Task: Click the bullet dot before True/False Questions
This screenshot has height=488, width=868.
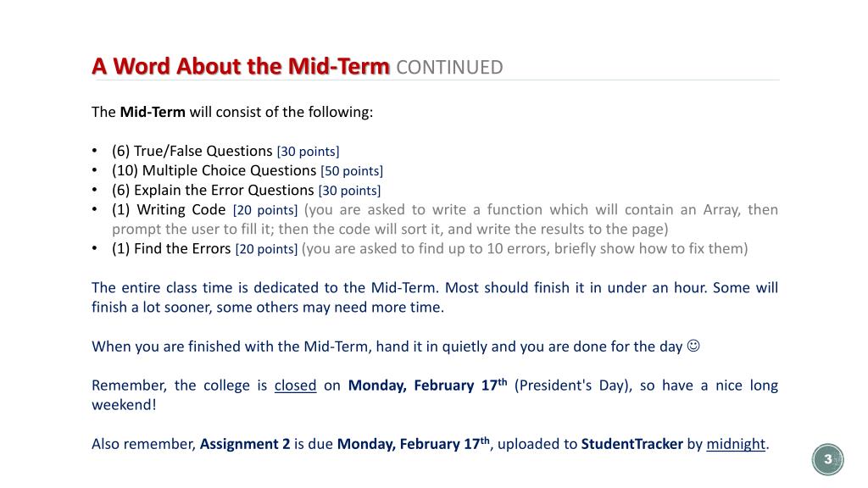Action: (x=95, y=151)
